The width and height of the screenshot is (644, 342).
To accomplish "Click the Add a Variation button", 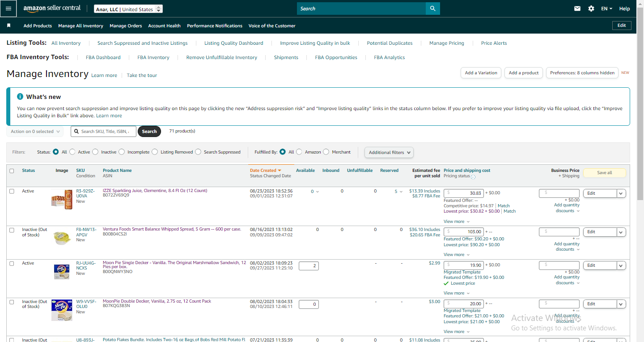I will (481, 73).
